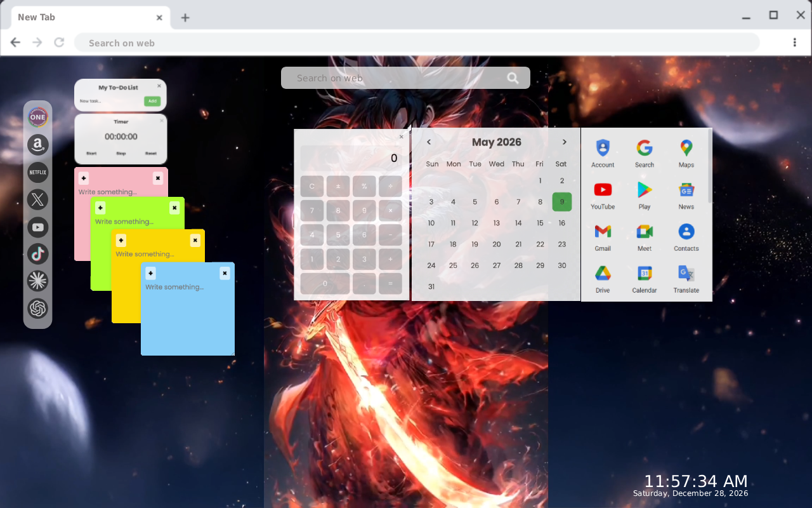Open the X (Twitter) sidebar shortcut

click(x=38, y=199)
